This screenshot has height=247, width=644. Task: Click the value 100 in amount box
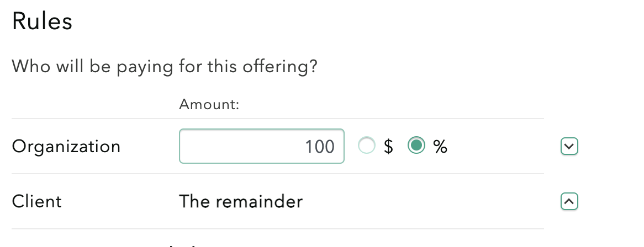pos(320,147)
